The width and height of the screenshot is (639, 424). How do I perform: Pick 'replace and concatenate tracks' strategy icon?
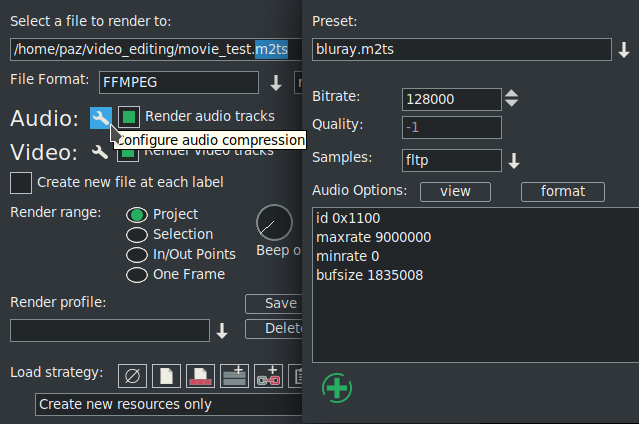point(200,376)
